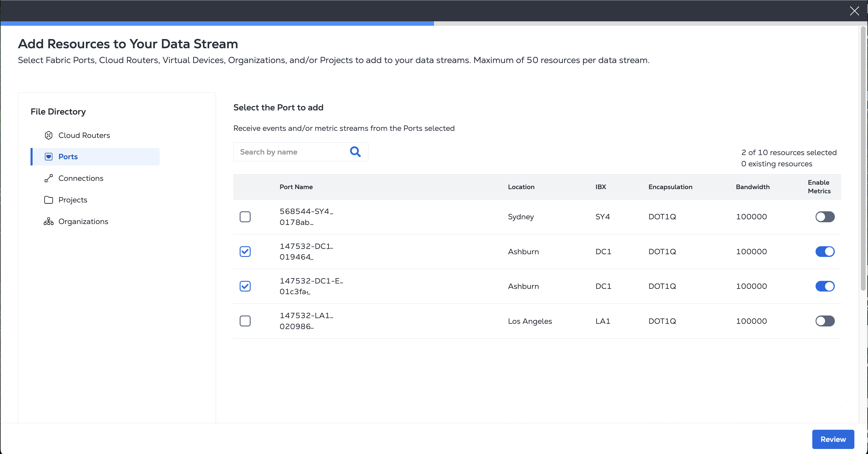The width and height of the screenshot is (868, 454).
Task: Enable metrics for the Los Angeles LA1 port
Action: (825, 321)
